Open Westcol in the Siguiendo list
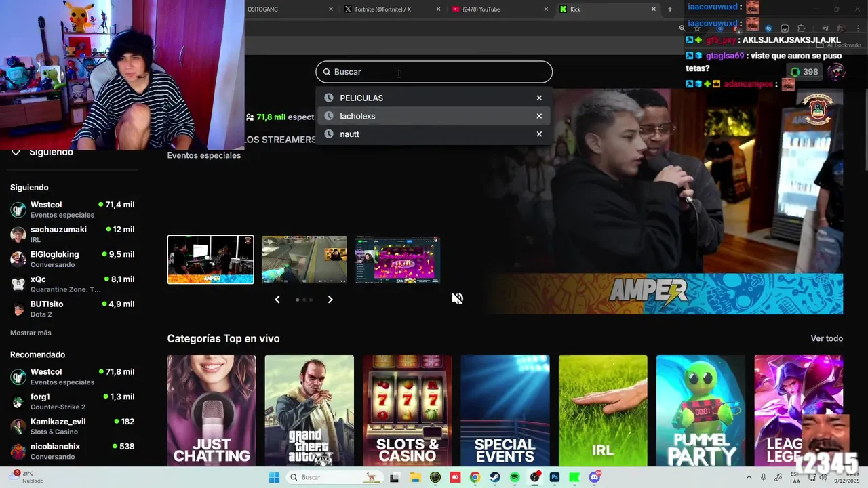This screenshot has height=488, width=868. [73, 209]
